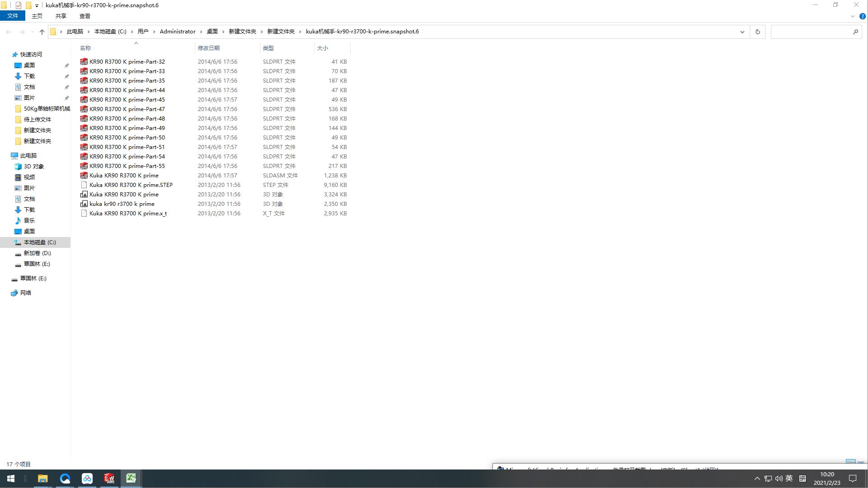Image resolution: width=868 pixels, height=488 pixels.
Task: Open SolidWorks 2015 from the taskbar
Action: tap(109, 479)
